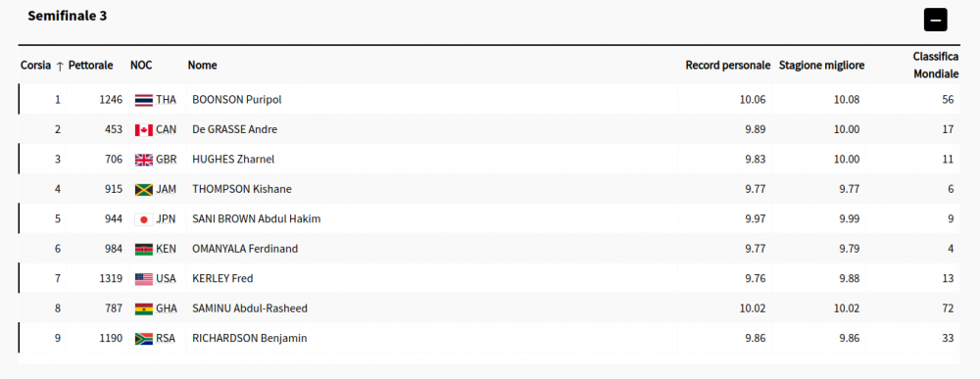The height and width of the screenshot is (379, 980).
Task: Click the Canada flag icon
Action: tap(144, 130)
